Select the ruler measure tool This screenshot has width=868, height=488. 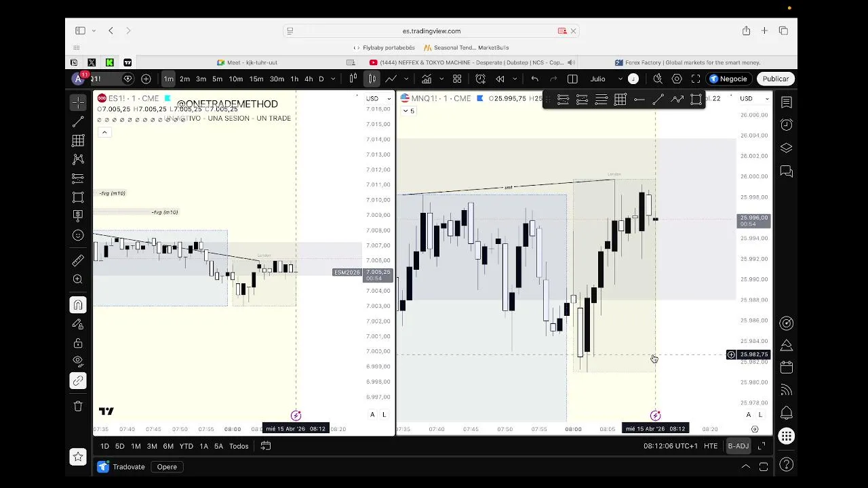point(78,260)
